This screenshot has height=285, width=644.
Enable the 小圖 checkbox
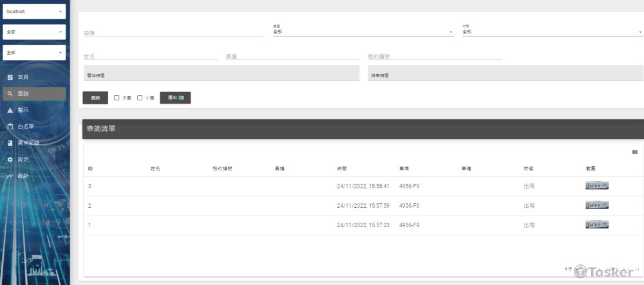point(140,98)
